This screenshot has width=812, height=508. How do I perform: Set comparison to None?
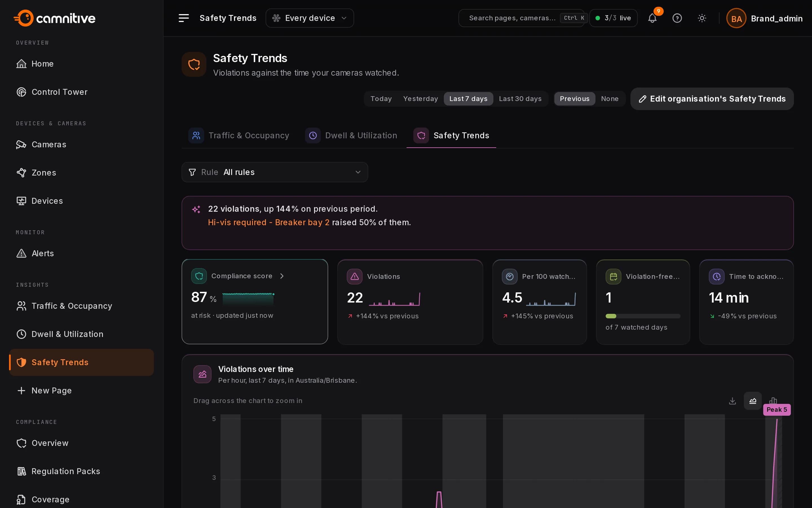(609, 99)
